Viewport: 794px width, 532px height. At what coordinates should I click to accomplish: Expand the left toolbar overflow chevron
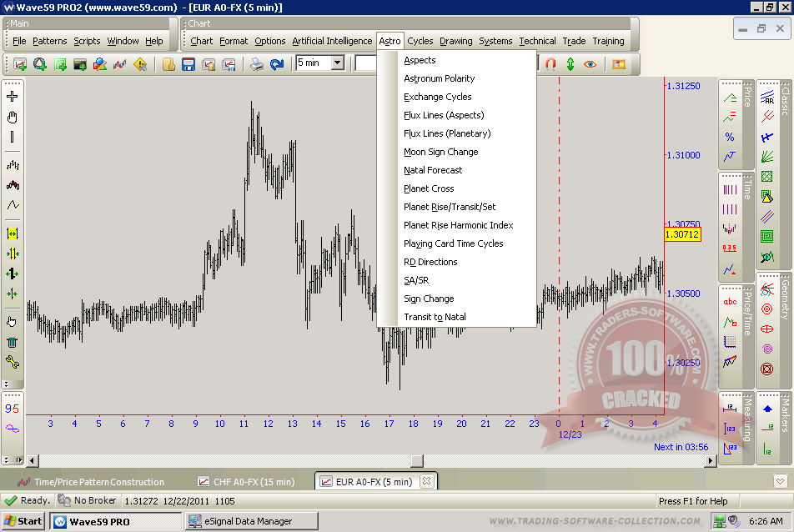click(7, 384)
